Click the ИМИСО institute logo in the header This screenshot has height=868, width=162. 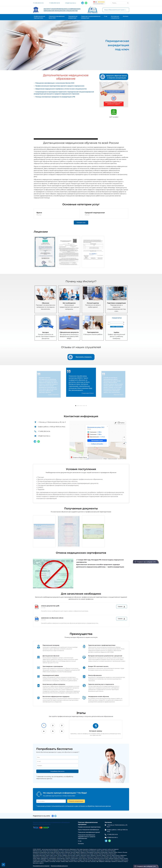36,10
